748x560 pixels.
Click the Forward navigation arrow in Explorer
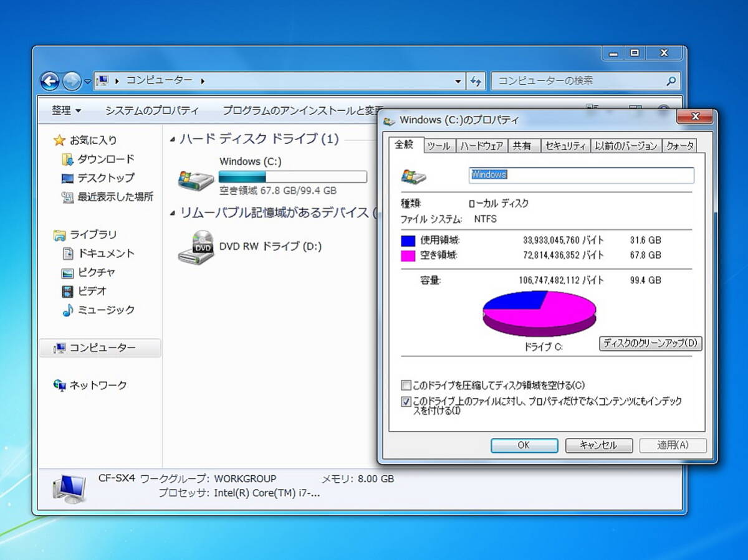pyautogui.click(x=72, y=80)
